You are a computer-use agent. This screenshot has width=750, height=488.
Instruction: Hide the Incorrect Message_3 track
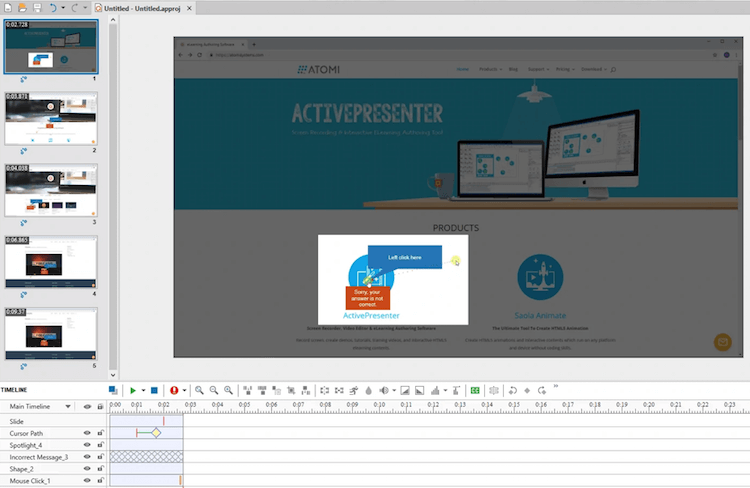coord(87,457)
